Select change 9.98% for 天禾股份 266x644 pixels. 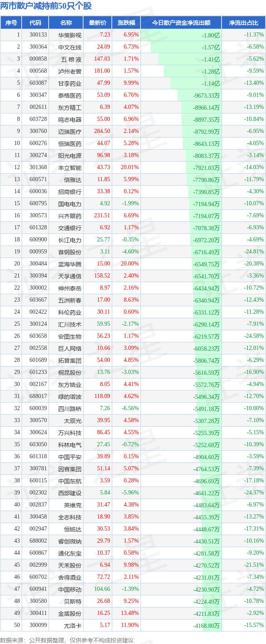[131, 565]
